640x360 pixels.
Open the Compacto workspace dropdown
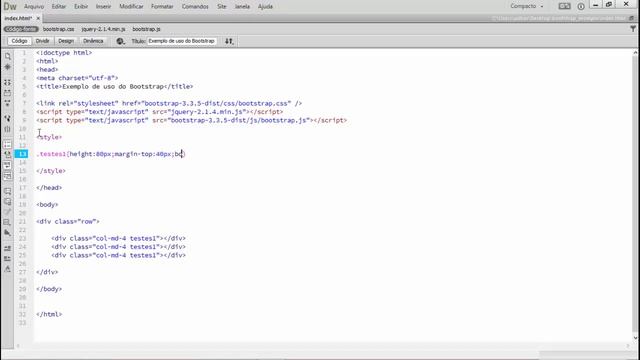pos(527,6)
